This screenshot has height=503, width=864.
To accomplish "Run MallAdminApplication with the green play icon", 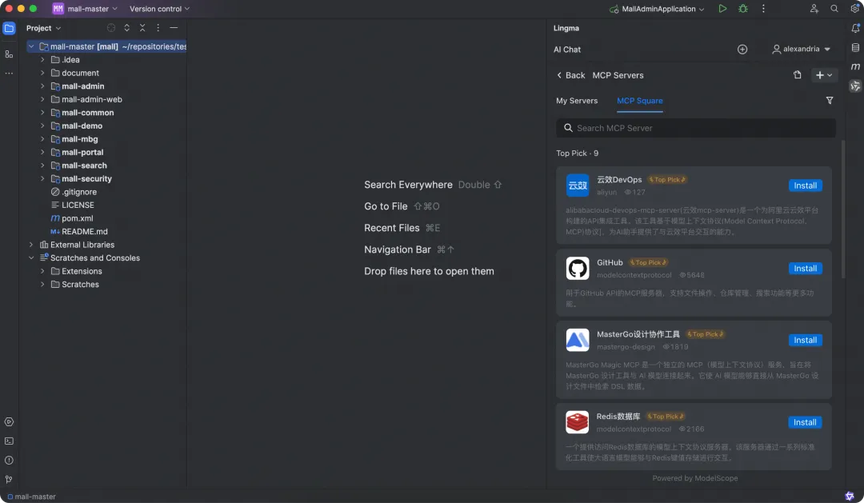I will [722, 9].
